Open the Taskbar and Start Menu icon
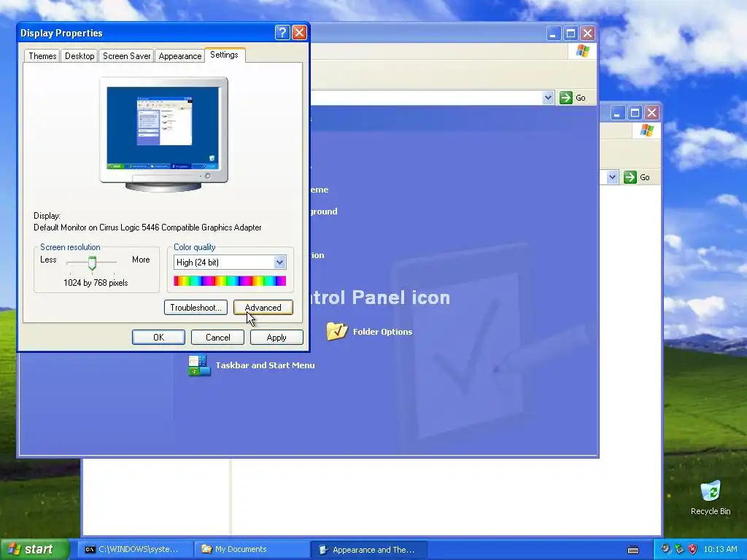 click(x=199, y=366)
